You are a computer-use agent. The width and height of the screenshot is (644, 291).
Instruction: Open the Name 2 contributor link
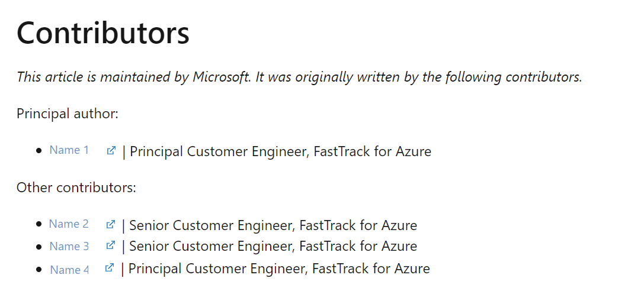coord(69,224)
